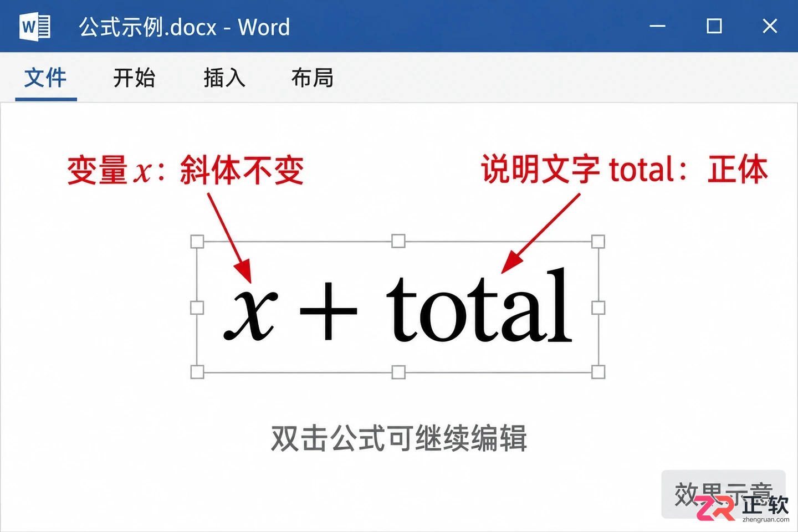Click the formula object x + total

(398, 306)
